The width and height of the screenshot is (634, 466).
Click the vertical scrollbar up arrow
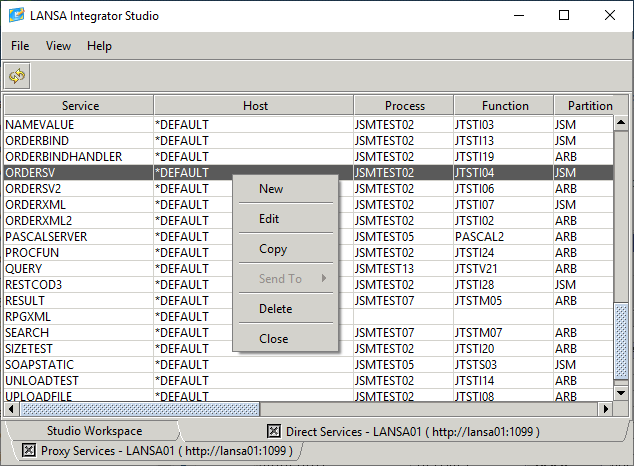[x=621, y=123]
